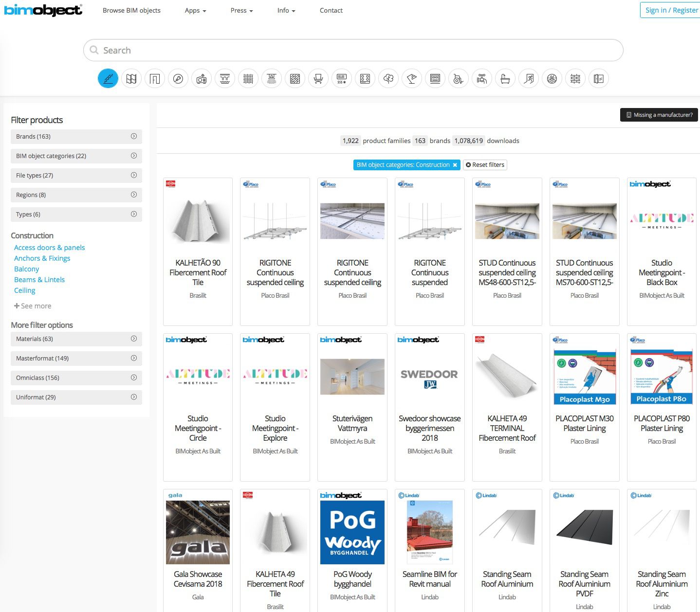Image resolution: width=700 pixels, height=612 pixels.
Task: Enable the Reset filters option
Action: pyautogui.click(x=485, y=164)
